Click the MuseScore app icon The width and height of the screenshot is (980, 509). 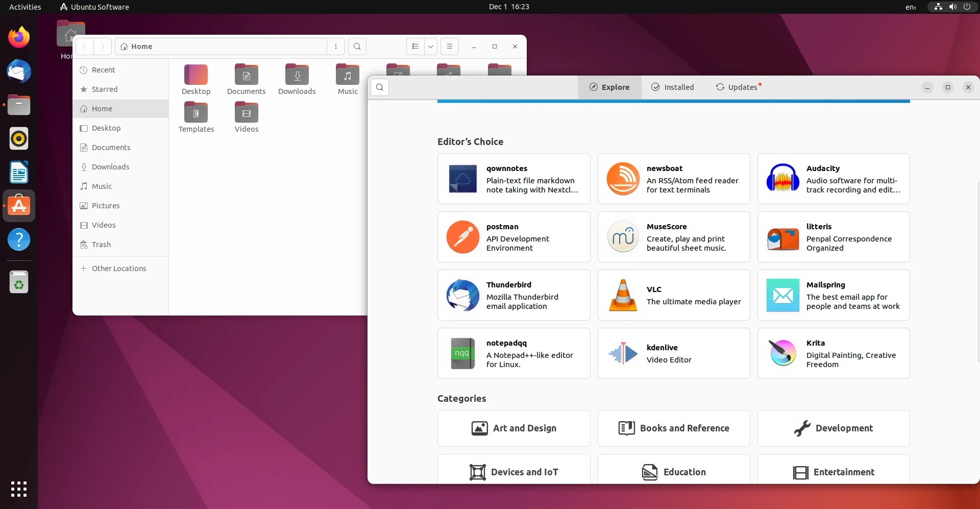point(623,237)
